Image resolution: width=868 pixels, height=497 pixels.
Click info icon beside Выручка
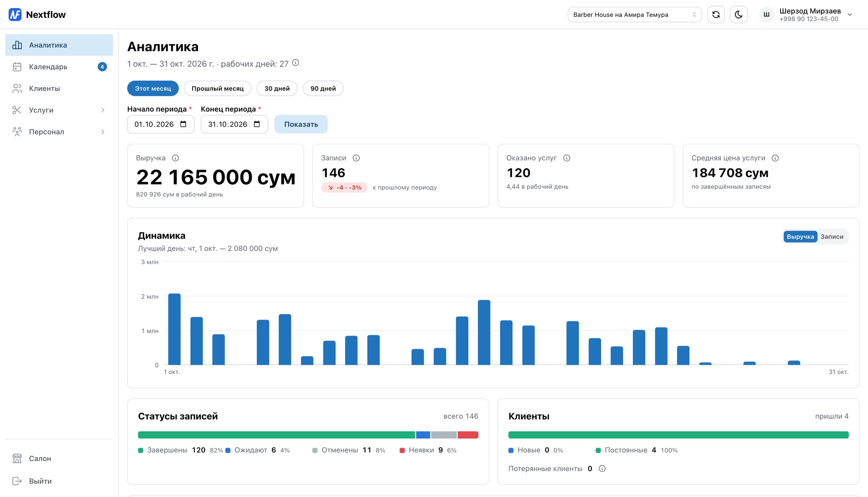[x=175, y=158]
